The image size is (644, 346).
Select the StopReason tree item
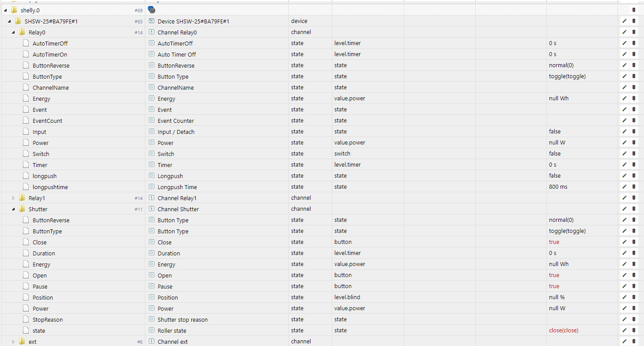pos(48,319)
